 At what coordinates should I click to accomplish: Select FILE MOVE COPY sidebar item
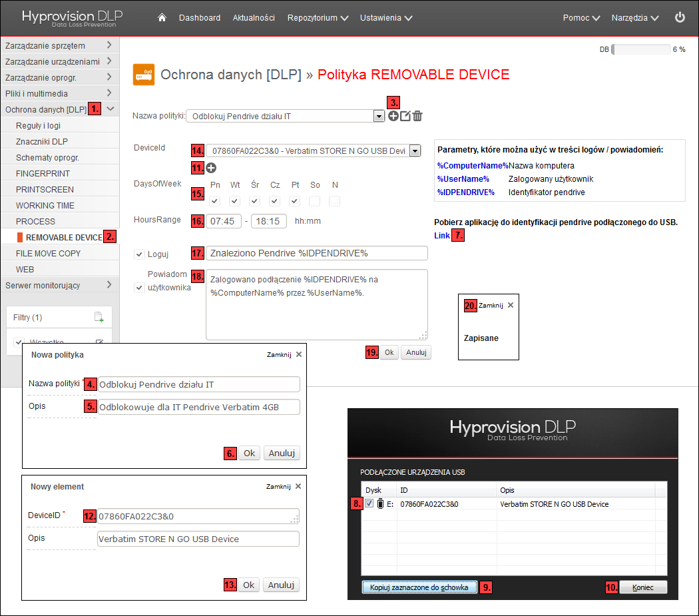click(x=60, y=253)
